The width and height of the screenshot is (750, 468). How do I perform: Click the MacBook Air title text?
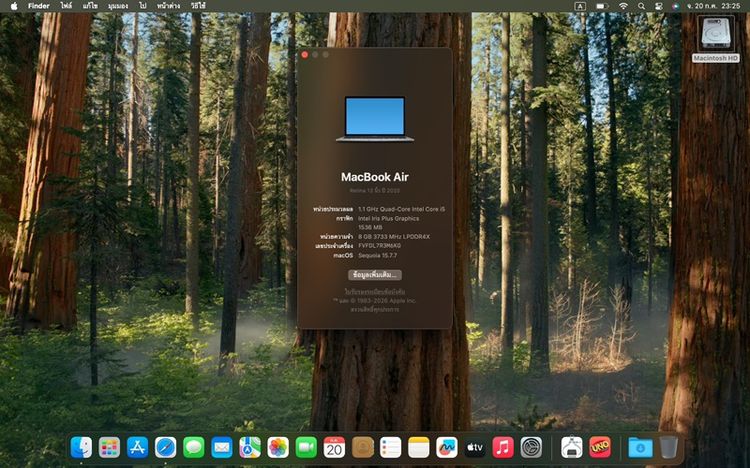point(375,177)
